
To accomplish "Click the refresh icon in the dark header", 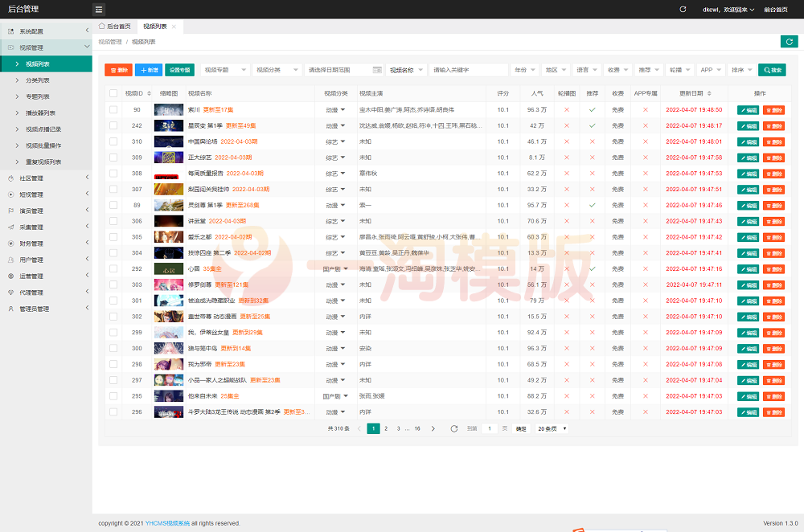I will (683, 10).
